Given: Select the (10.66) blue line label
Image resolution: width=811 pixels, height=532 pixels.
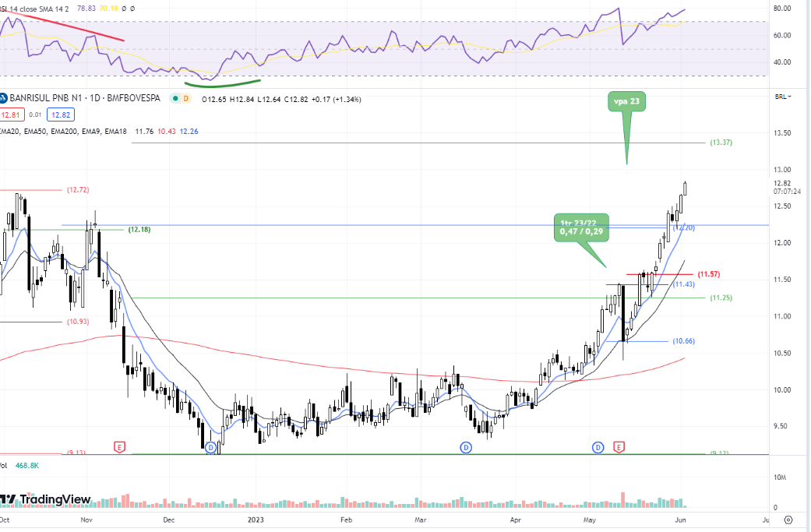Looking at the screenshot, I should point(684,341).
